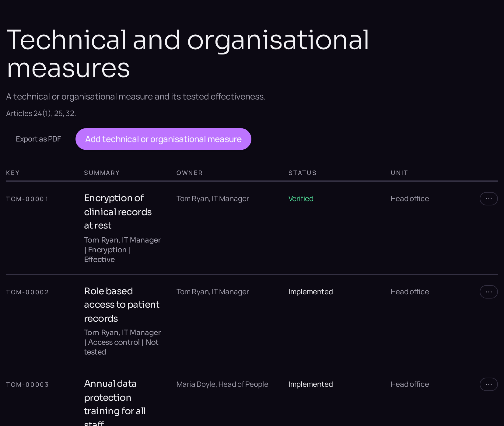Image resolution: width=504 pixels, height=426 pixels.
Task: Click owner Maria Doyle, Head of People
Action: [222, 384]
